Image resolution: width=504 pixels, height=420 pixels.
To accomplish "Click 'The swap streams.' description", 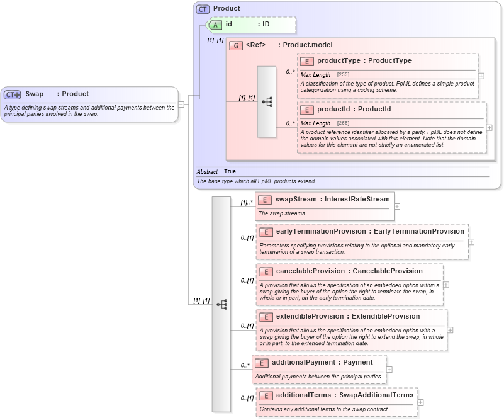I will (283, 213).
